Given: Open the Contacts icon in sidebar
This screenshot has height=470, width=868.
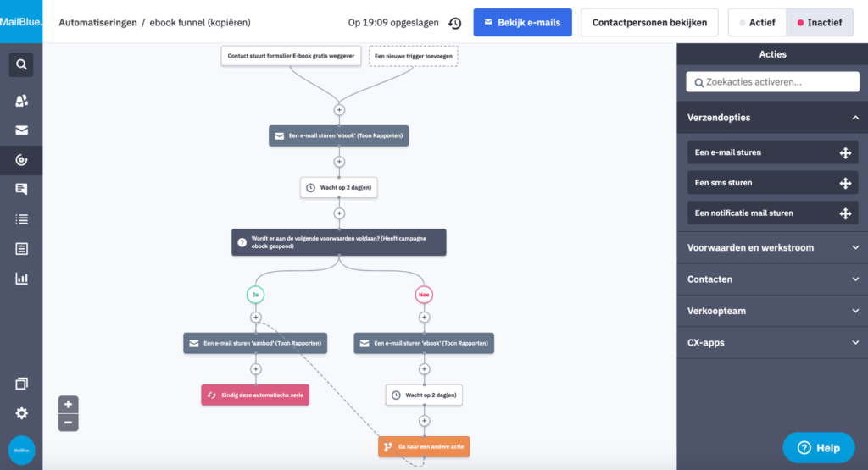Looking at the screenshot, I should pos(21,101).
